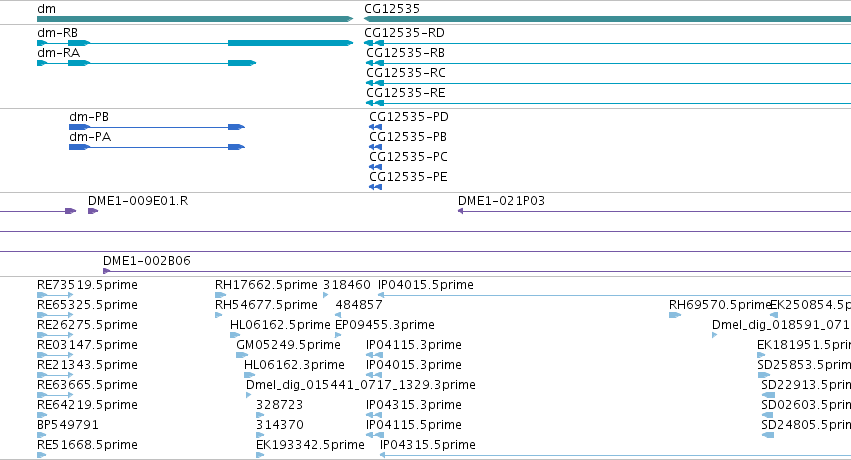The width and height of the screenshot is (851, 460).
Task: Select EST HL06162.3prime
Action: point(294,365)
